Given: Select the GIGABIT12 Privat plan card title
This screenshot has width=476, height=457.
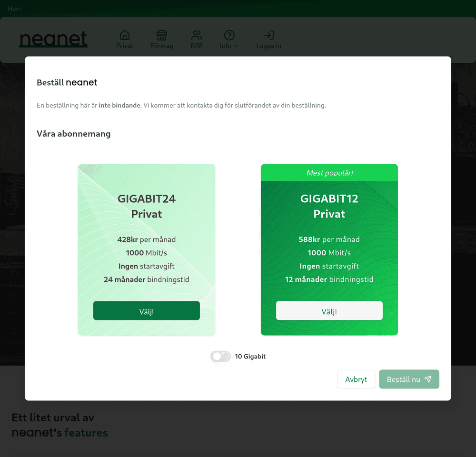Looking at the screenshot, I should [x=329, y=206].
